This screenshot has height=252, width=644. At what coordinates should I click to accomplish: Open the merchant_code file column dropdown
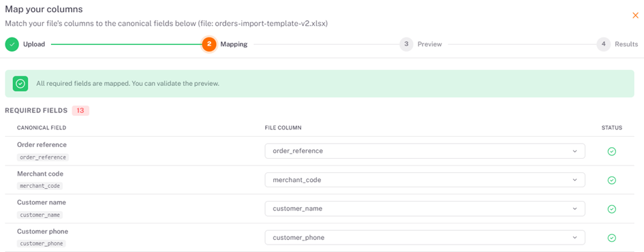[x=425, y=180]
